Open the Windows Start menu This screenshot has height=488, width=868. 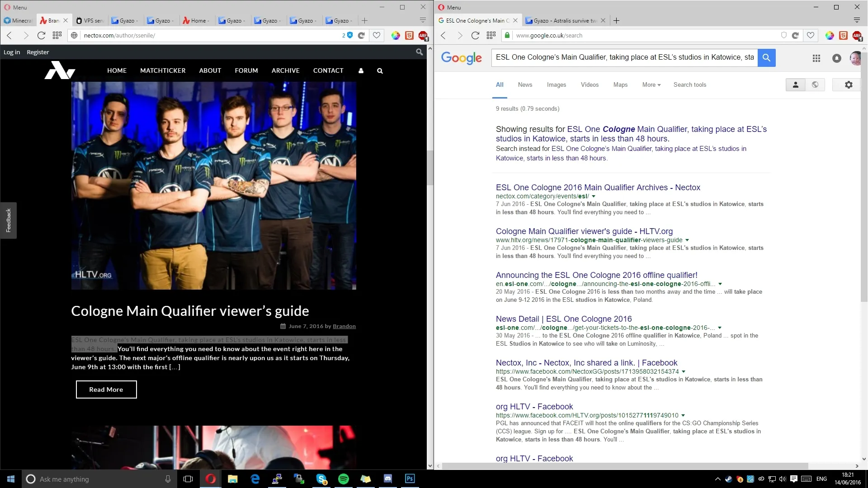[11, 479]
